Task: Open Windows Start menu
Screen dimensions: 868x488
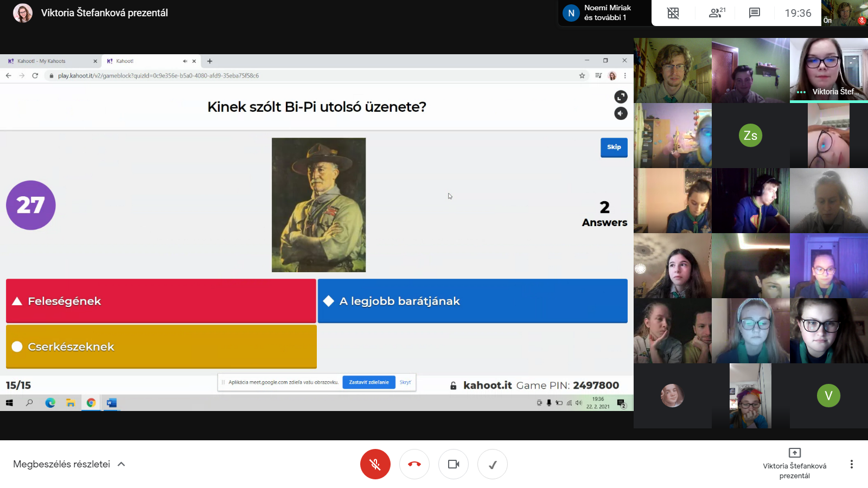Action: (9, 403)
